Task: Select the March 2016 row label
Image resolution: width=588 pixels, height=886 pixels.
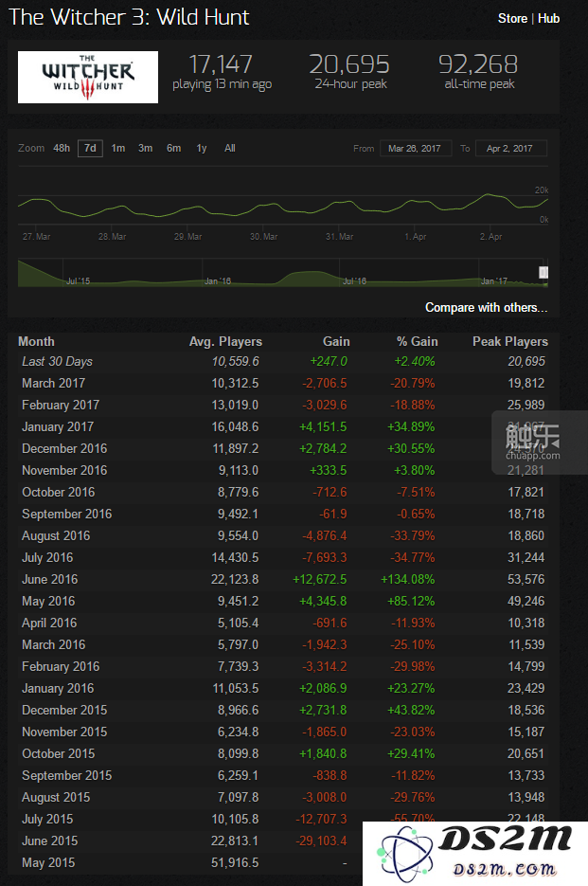Action: [x=54, y=644]
